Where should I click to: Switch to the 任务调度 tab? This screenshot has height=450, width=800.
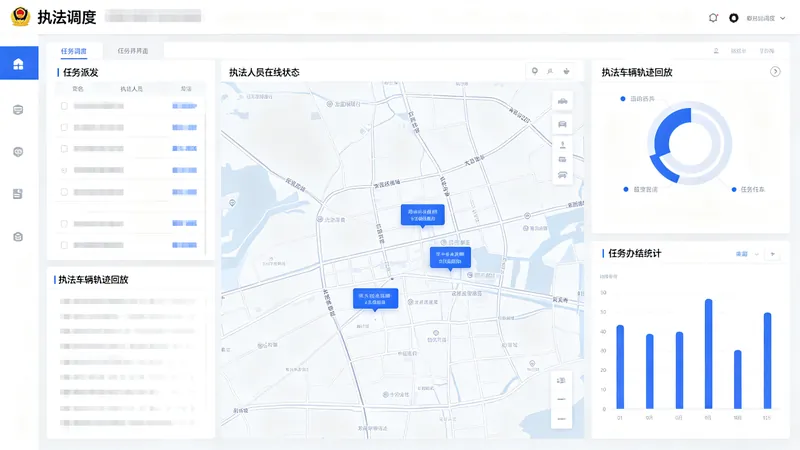point(73,51)
